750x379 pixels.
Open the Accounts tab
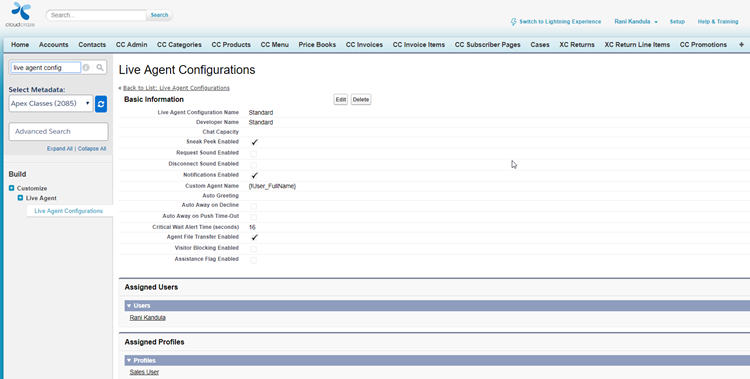click(54, 45)
